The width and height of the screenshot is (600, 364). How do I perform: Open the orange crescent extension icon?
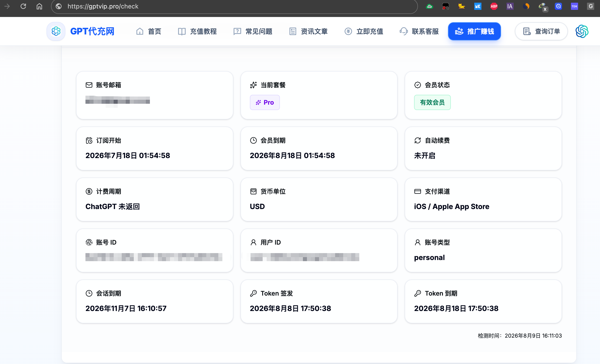tap(526, 6)
